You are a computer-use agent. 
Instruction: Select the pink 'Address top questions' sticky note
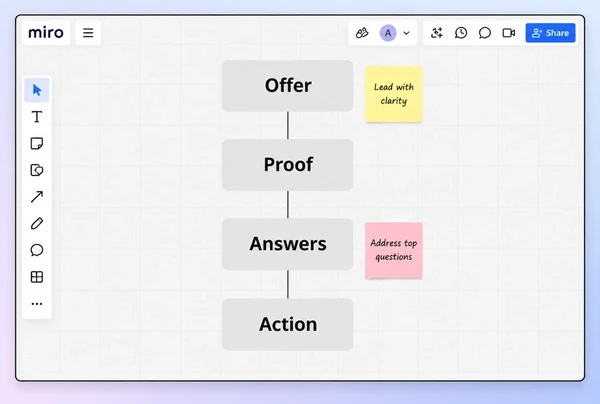click(394, 251)
